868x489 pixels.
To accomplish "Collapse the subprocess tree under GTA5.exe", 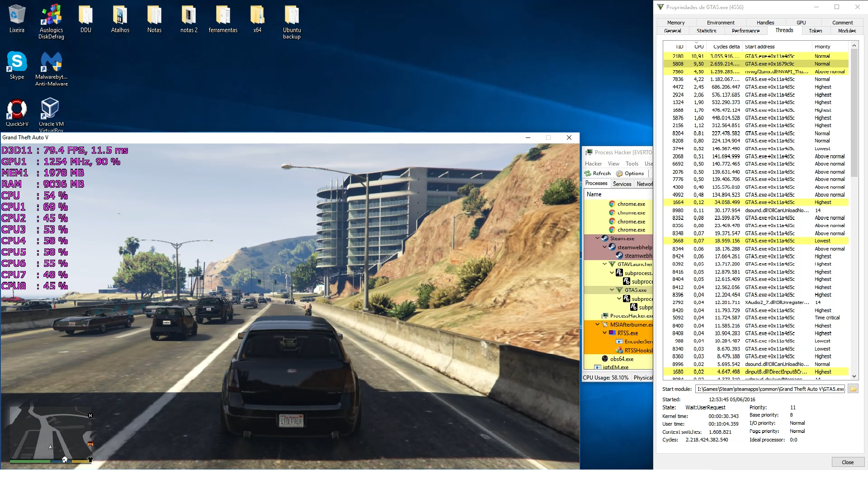I will 619,299.
